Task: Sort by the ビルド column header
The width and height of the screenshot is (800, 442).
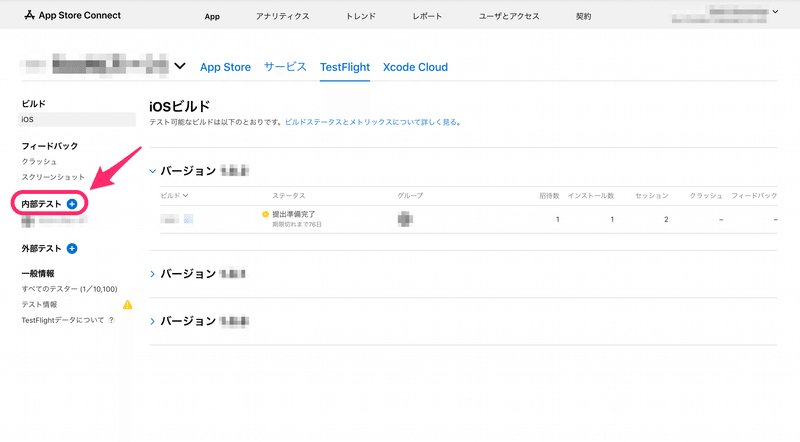Action: tap(174, 195)
